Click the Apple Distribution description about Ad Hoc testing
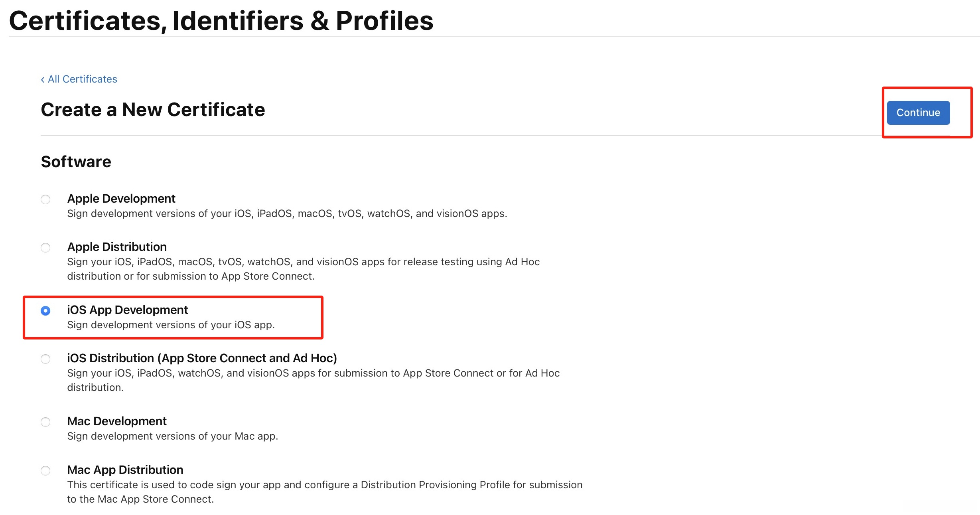 (x=303, y=269)
